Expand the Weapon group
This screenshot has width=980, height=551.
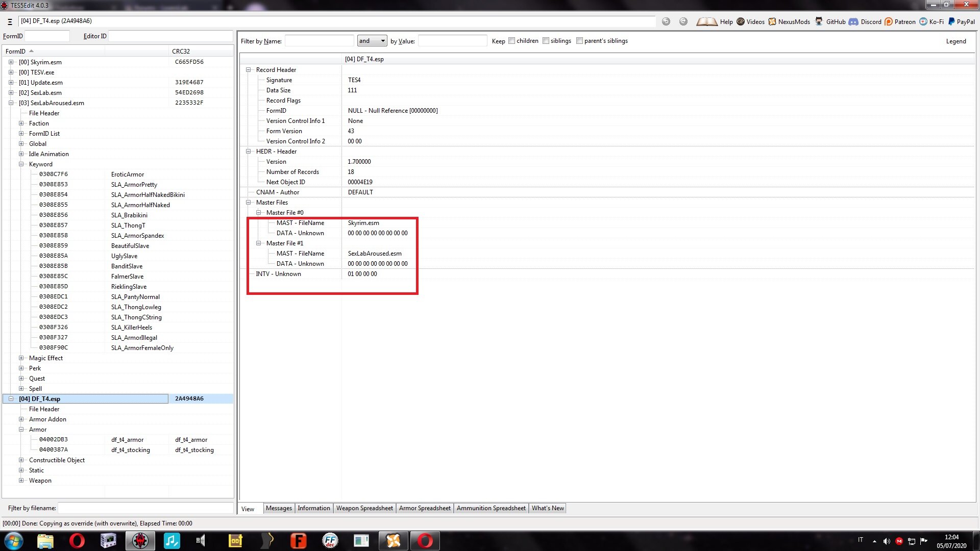21,481
